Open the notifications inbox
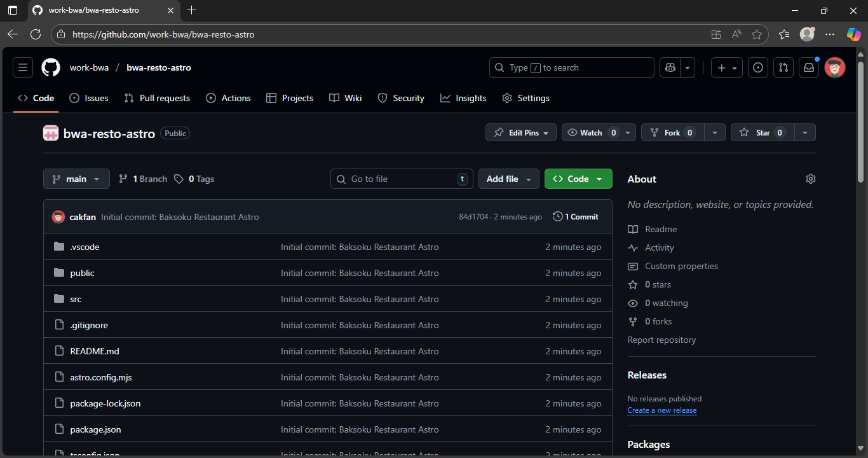This screenshot has height=458, width=868. [x=808, y=67]
